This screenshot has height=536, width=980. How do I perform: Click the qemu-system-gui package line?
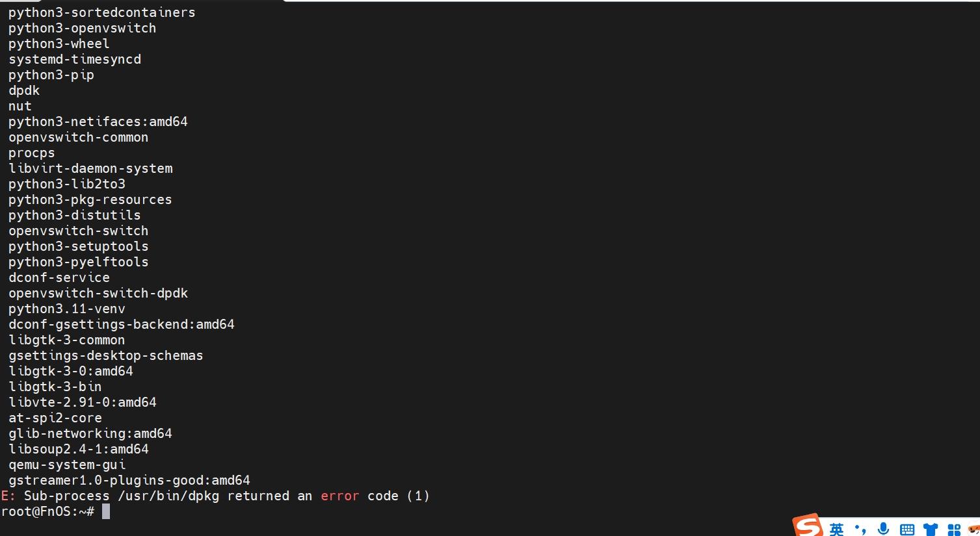pos(67,465)
